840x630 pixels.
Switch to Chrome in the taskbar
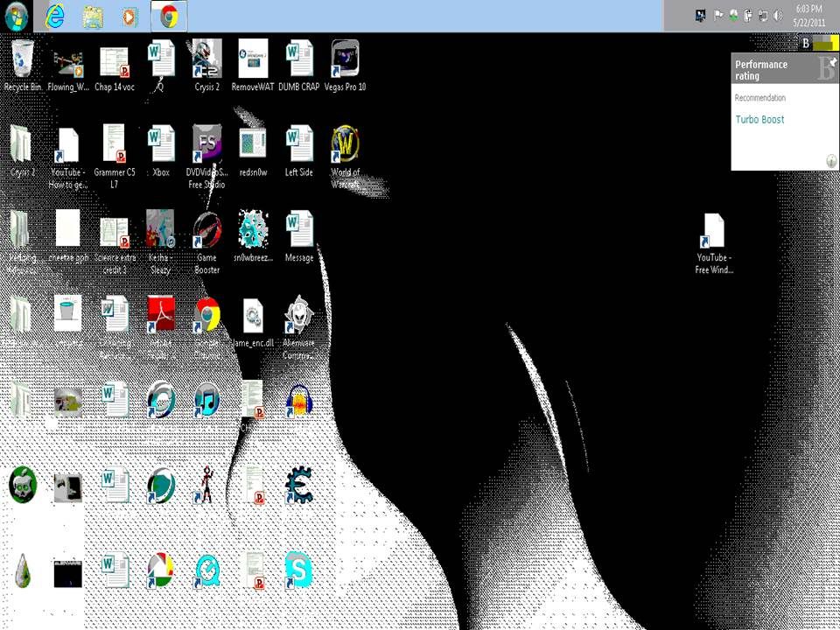(169, 16)
